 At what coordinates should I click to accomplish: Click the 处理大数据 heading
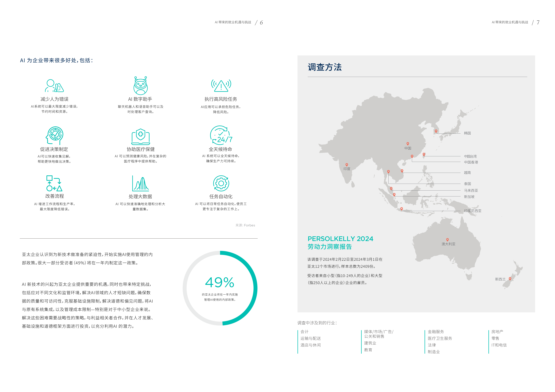(x=140, y=196)
